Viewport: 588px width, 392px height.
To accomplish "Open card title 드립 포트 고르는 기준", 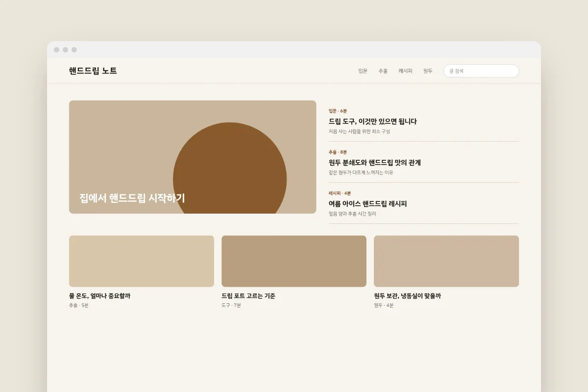I will 248,296.
